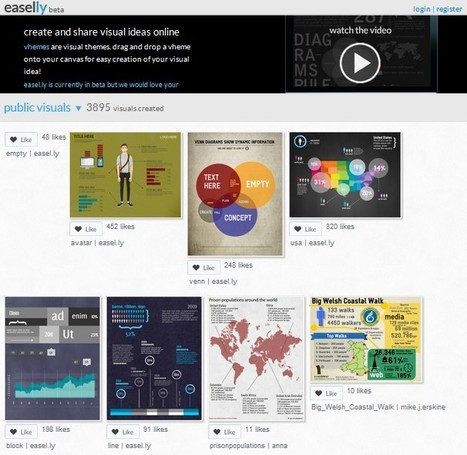467x455 pixels.
Task: Open the venn diagram thumbnail
Action: coord(235,194)
